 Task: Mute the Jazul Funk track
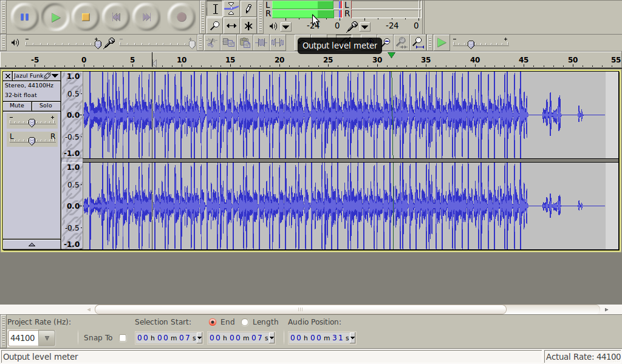coord(17,106)
